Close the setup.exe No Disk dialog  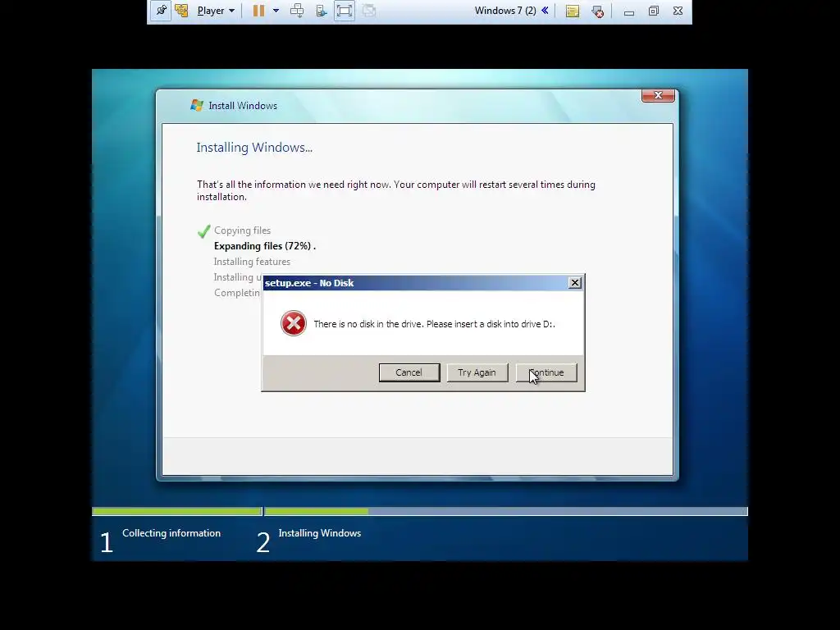point(575,283)
